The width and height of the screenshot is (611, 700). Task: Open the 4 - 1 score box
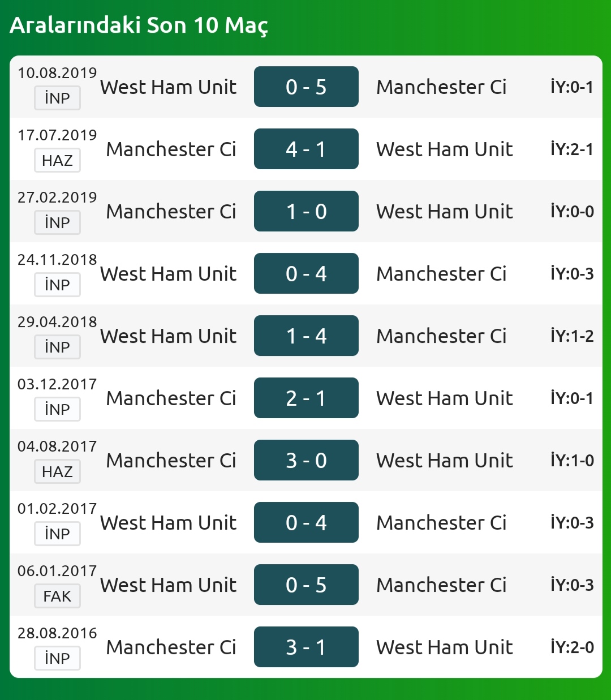pyautogui.click(x=306, y=149)
